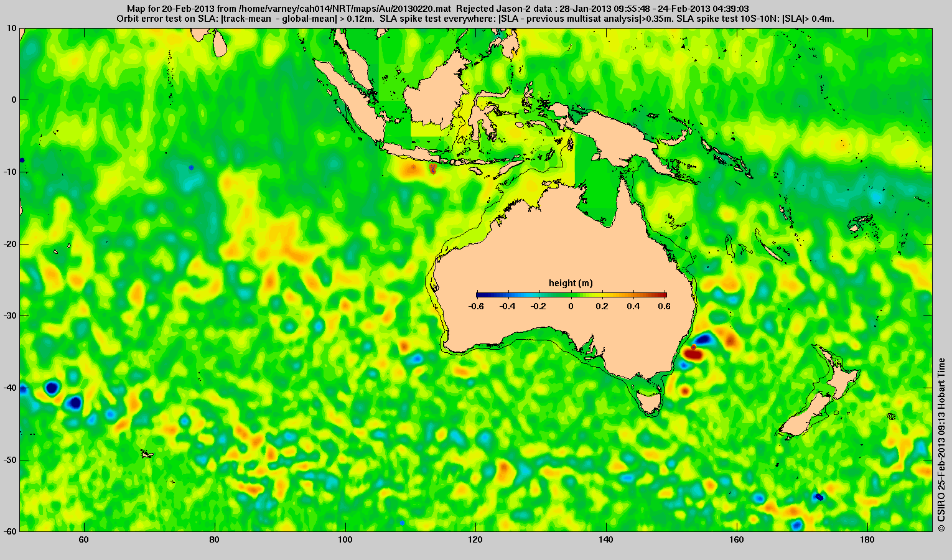This screenshot has width=952, height=560.
Task: Click the '0.2' colorbar tick label
Action: [603, 306]
